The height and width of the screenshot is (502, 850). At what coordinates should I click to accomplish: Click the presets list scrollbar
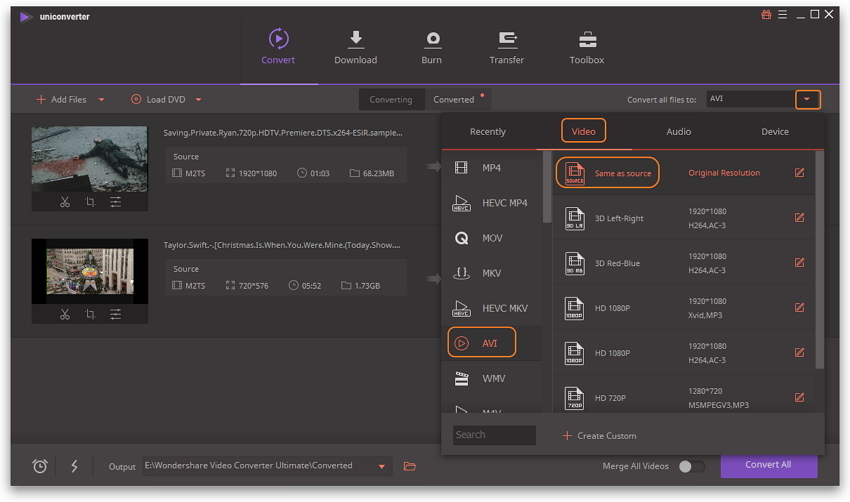(819, 260)
